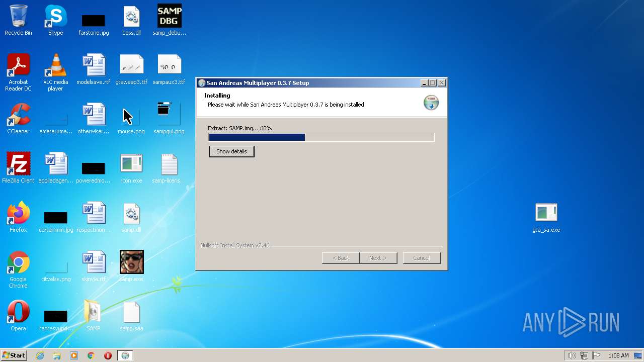Open Opera from the taskbar
Image resolution: width=644 pixels, height=362 pixels.
108,355
